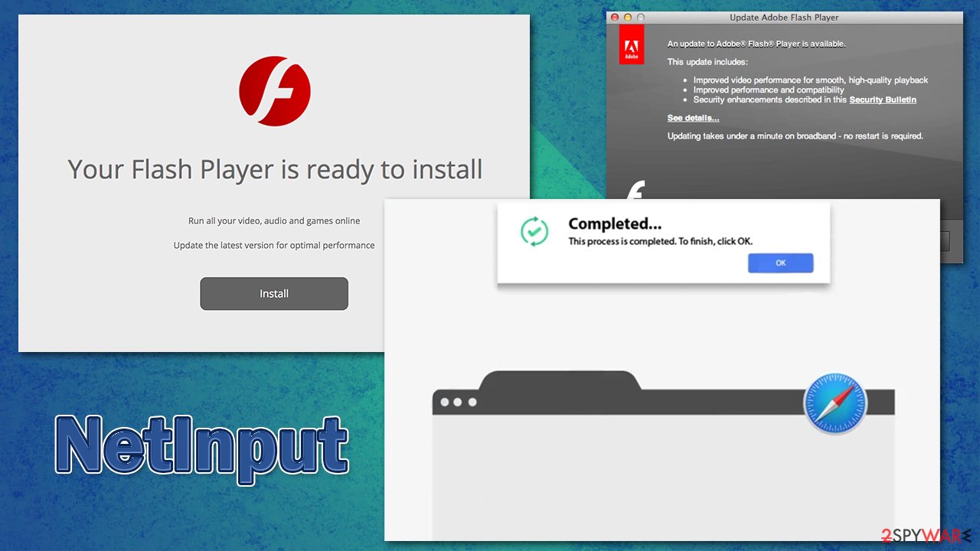Viewport: 980px width, 551px height.
Task: Click the Safari compass icon
Action: coord(835,403)
